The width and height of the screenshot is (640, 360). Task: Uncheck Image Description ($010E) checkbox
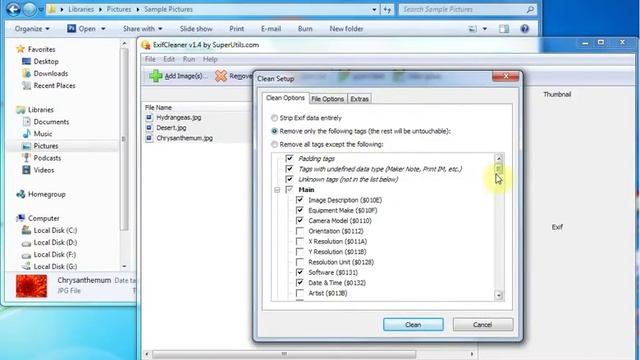(x=300, y=200)
